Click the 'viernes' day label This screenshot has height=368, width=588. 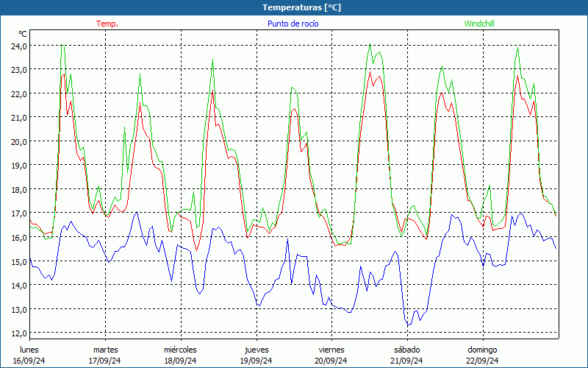331,350
